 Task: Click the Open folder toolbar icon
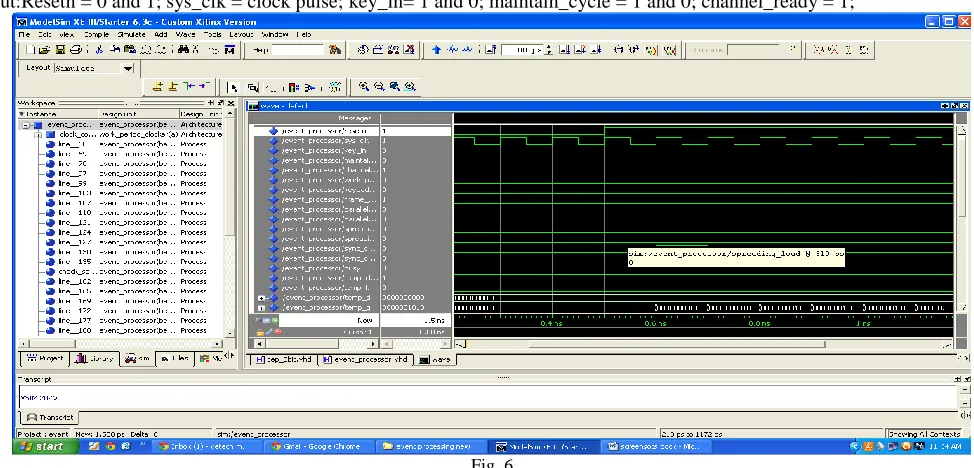pyautogui.click(x=43, y=50)
